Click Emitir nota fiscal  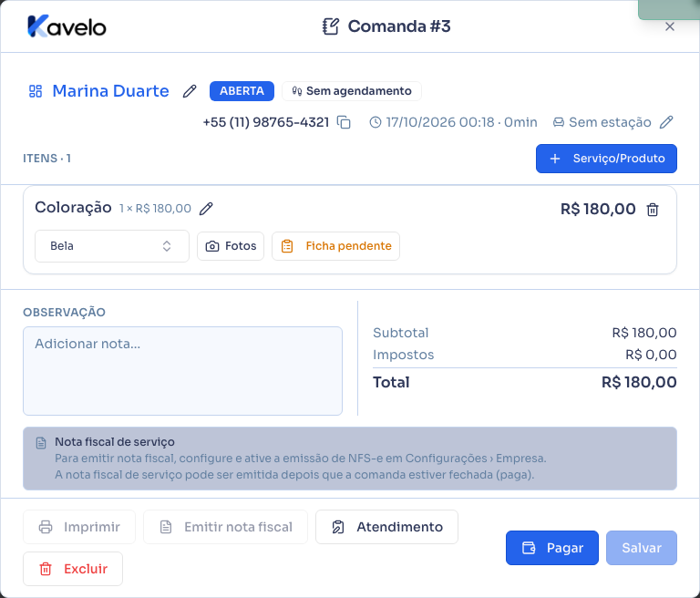(225, 527)
